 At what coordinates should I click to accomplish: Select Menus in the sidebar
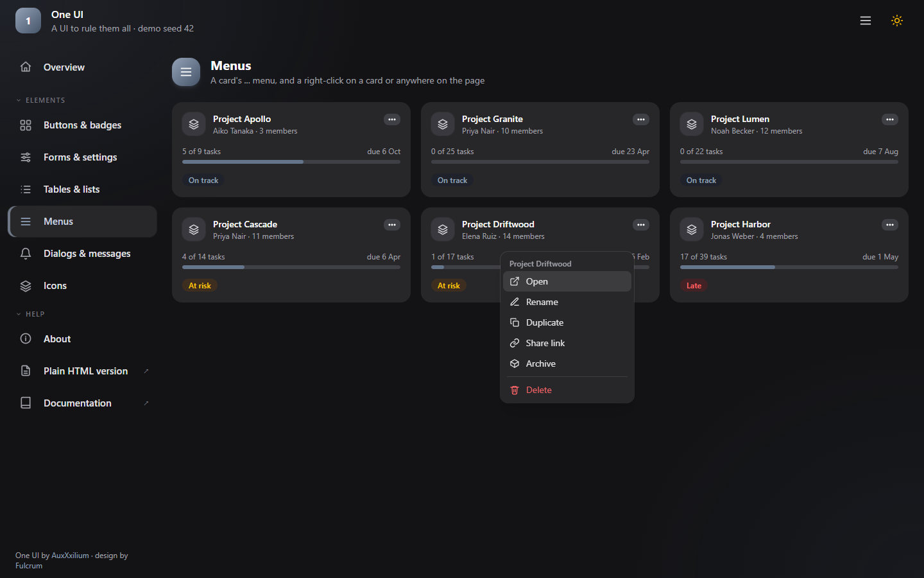(82, 222)
